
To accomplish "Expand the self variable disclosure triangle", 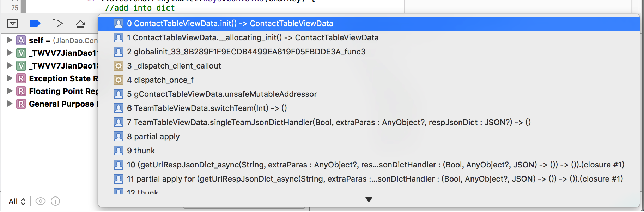I will tap(10, 40).
